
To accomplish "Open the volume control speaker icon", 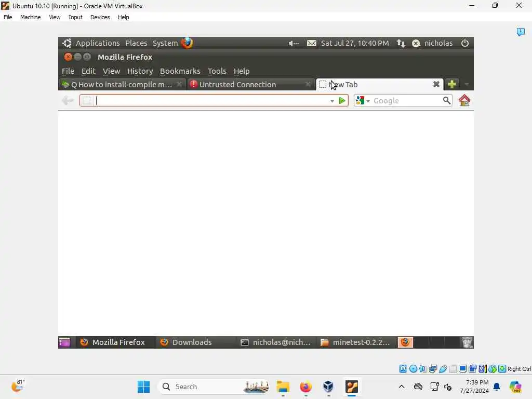I will (294, 43).
